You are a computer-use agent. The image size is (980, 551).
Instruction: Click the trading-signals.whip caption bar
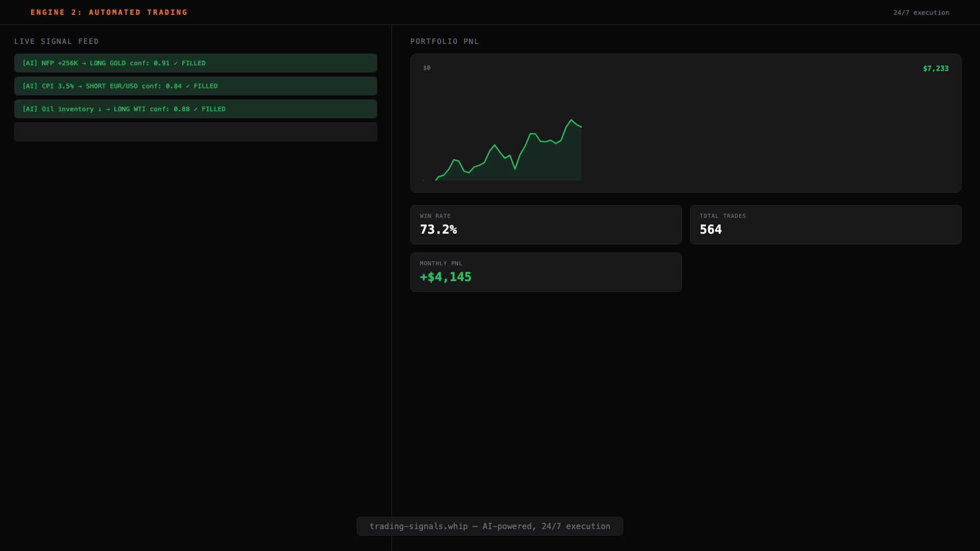click(489, 526)
